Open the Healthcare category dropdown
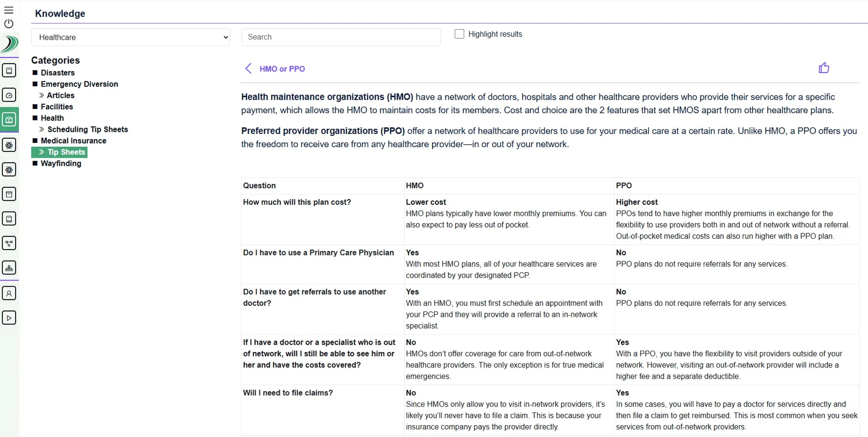Image resolution: width=868 pixels, height=437 pixels. [131, 37]
